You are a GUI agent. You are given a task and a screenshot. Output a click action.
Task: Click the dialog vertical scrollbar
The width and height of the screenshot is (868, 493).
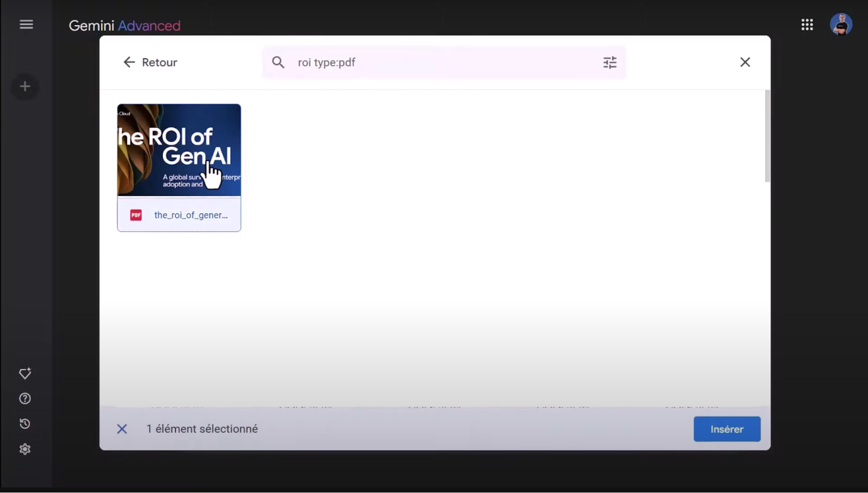(x=767, y=137)
